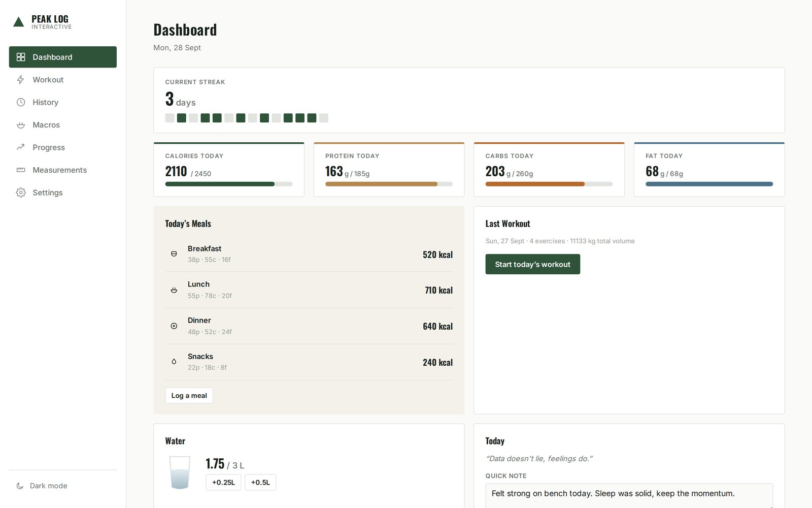Viewport: 812px width, 508px height.
Task: Start today's workout
Action: pyautogui.click(x=532, y=264)
